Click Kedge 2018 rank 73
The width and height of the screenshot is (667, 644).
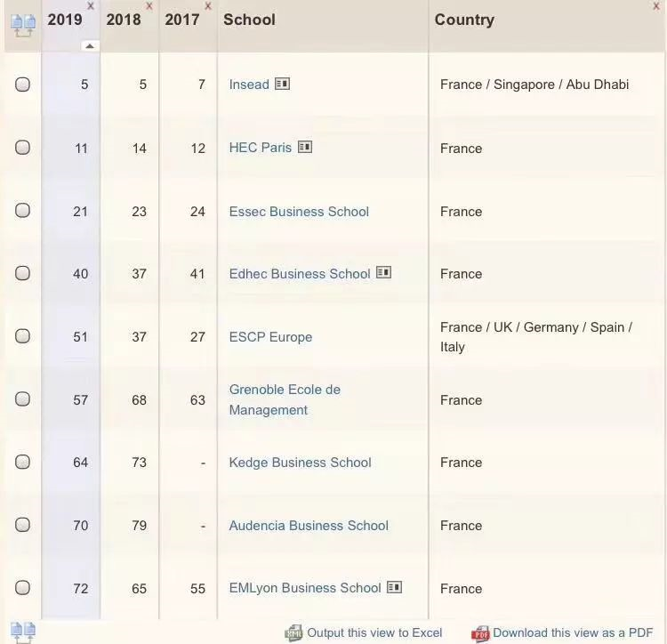tap(139, 463)
